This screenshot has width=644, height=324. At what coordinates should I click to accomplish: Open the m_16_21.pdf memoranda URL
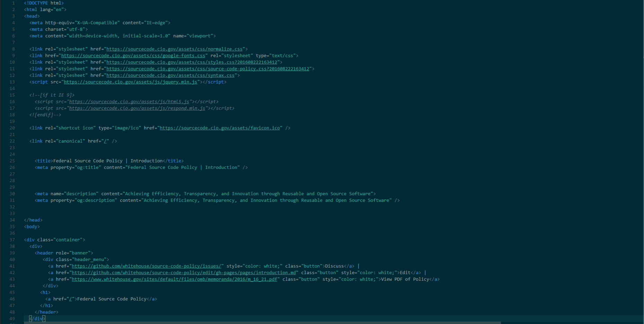pyautogui.click(x=175, y=279)
